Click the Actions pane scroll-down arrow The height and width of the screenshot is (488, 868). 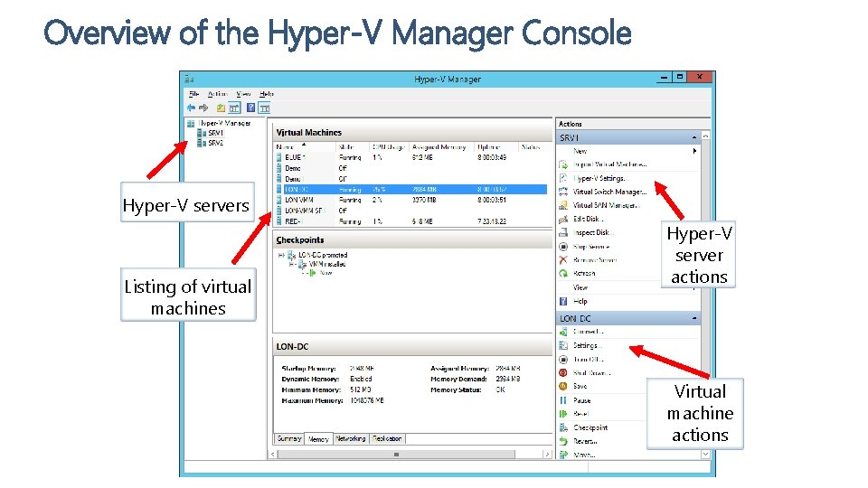pos(706,455)
